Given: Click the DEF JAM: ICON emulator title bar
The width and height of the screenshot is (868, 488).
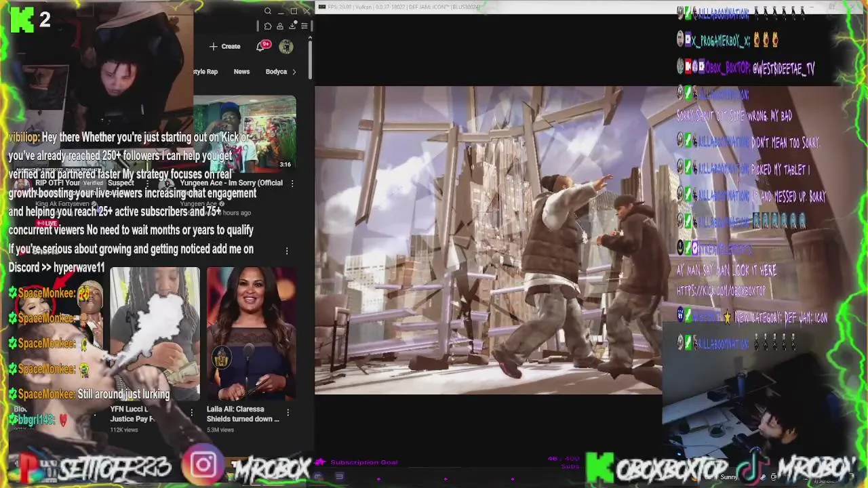Looking at the screenshot, I should pos(495,7).
